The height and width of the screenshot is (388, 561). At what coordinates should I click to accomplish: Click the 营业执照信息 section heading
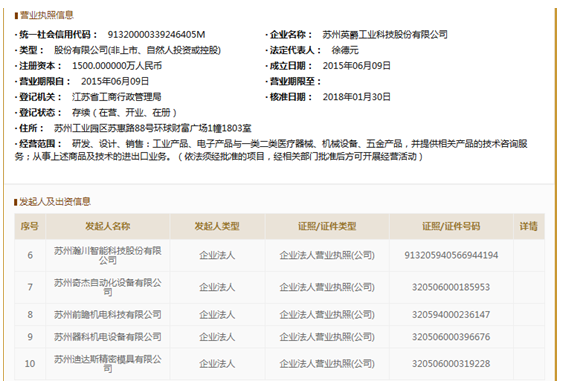click(47, 15)
